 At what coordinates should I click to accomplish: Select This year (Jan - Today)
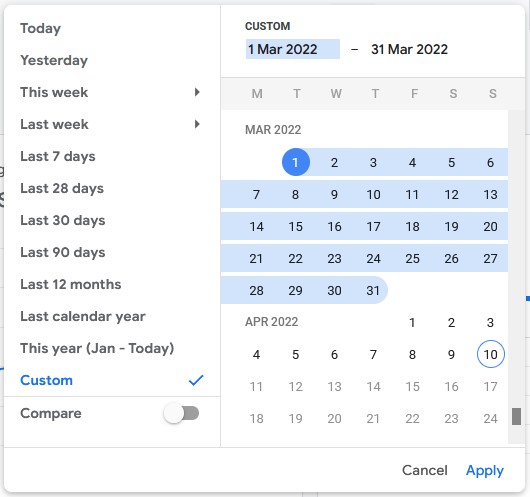pyautogui.click(x=97, y=348)
